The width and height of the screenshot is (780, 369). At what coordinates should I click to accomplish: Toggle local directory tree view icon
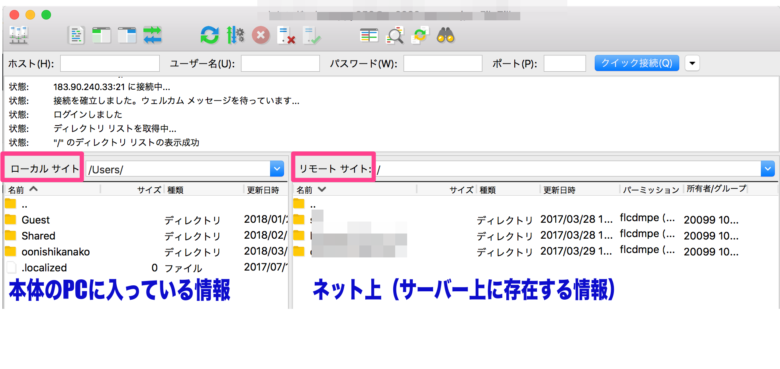[x=101, y=35]
